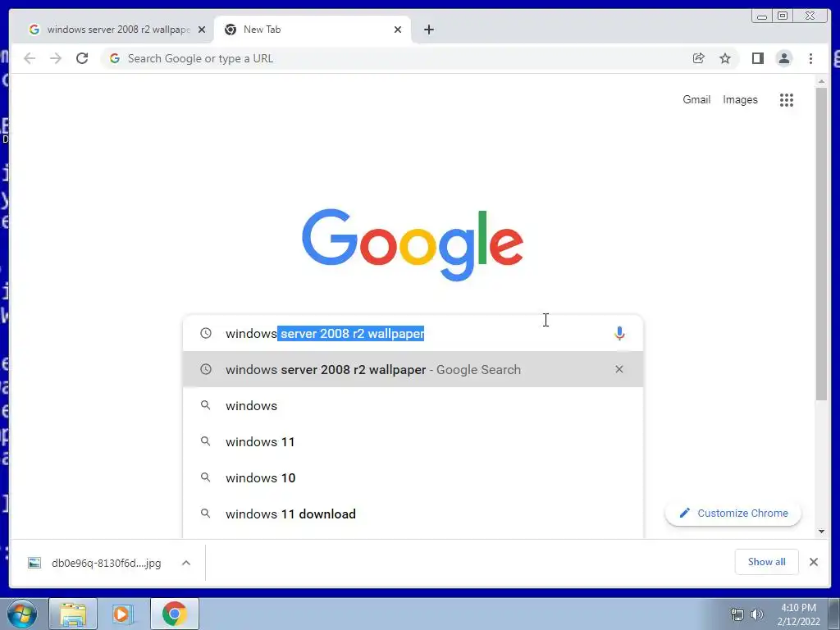840x630 pixels.
Task: Reload the current page
Action: coord(82,58)
